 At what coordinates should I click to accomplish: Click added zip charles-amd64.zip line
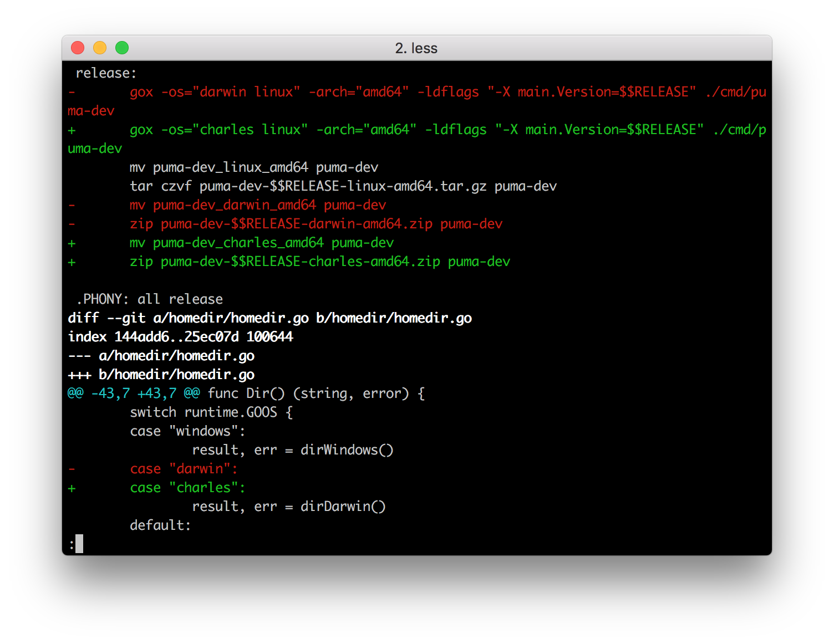pyautogui.click(x=319, y=262)
